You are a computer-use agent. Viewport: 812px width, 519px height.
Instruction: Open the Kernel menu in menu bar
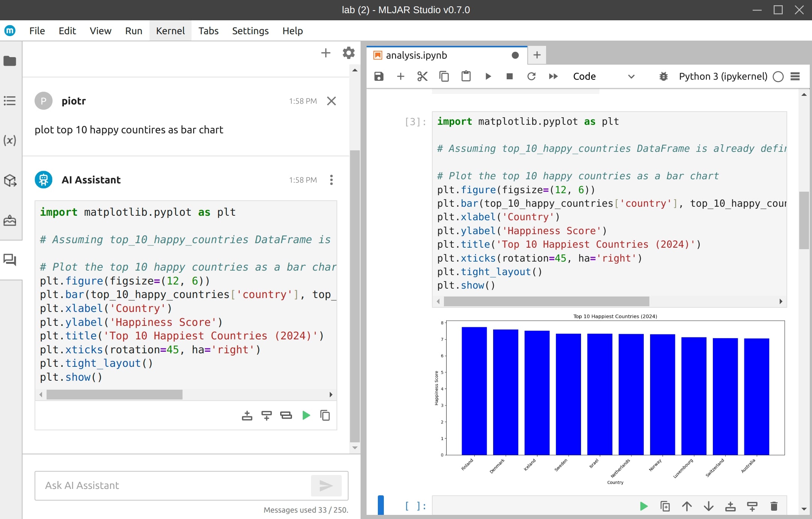point(171,30)
